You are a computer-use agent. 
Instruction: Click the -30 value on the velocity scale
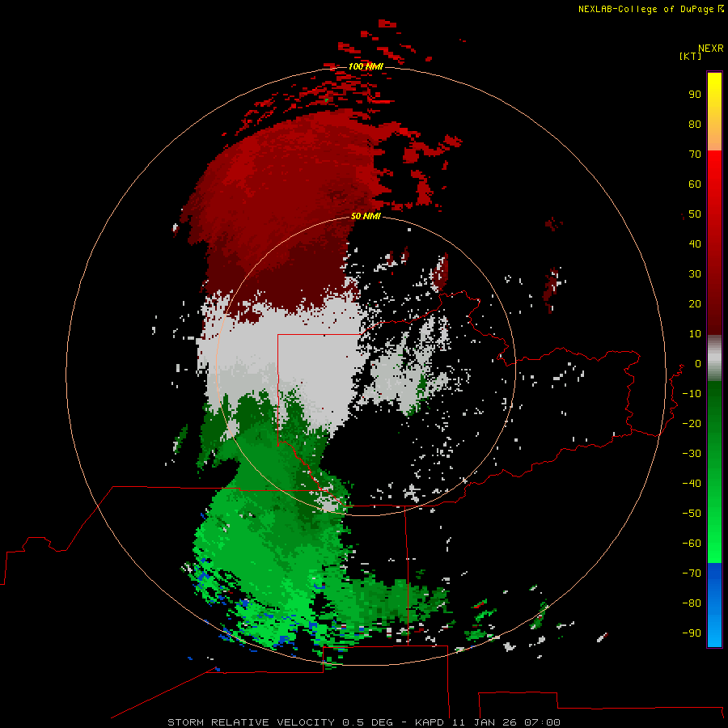(692, 454)
